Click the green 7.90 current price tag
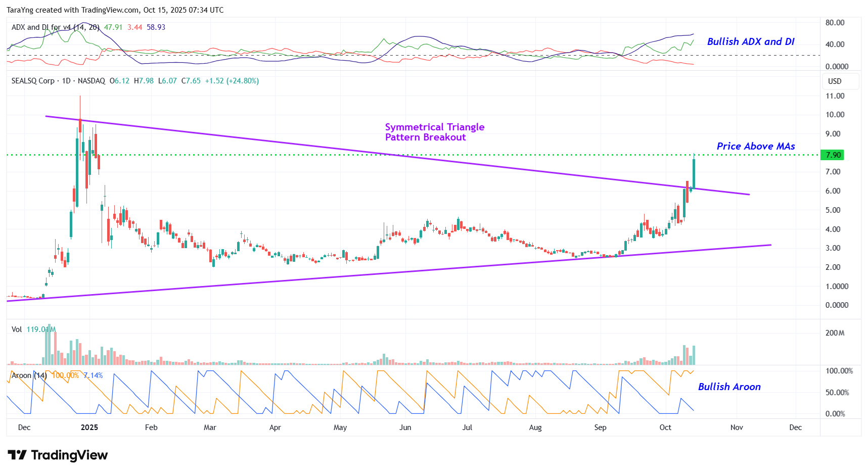This screenshot has height=474, width=868. [833, 155]
